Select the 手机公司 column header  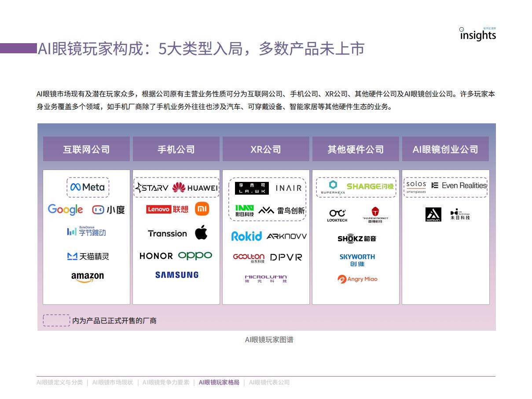[176, 149]
